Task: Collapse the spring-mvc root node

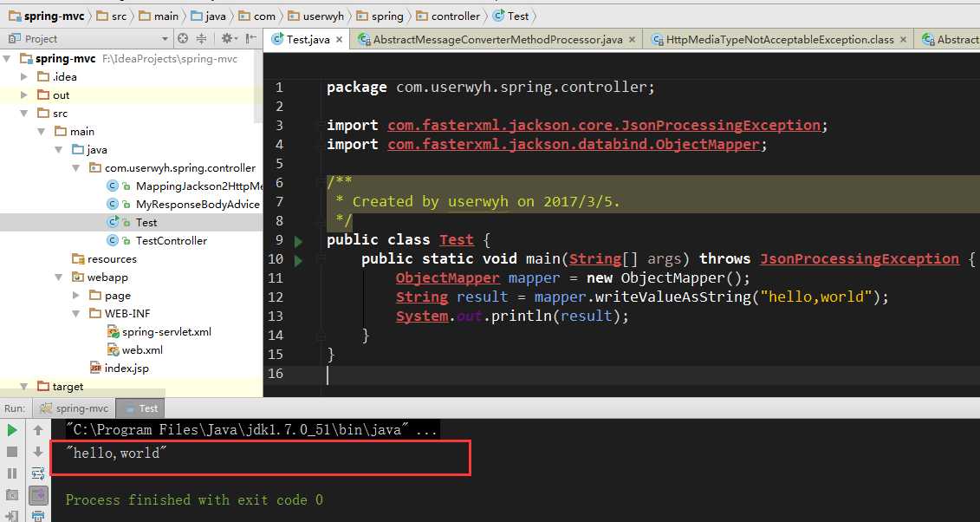Action: click(x=8, y=59)
